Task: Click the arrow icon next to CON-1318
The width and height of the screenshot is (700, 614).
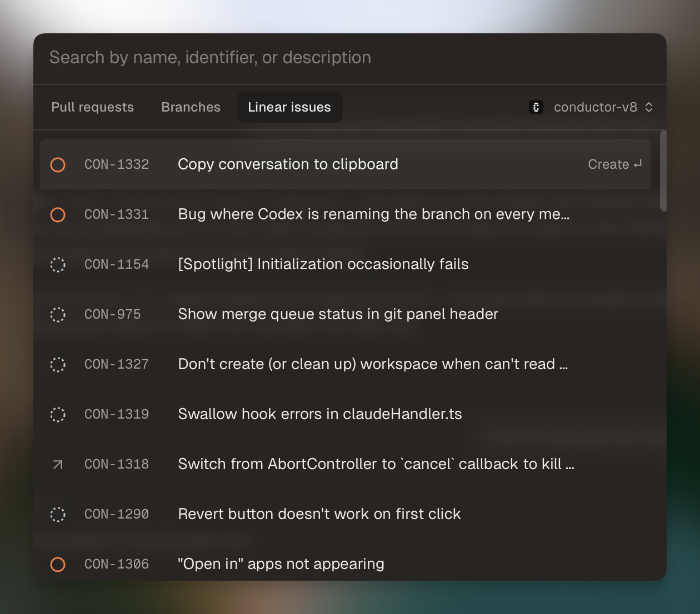Action: tap(58, 465)
